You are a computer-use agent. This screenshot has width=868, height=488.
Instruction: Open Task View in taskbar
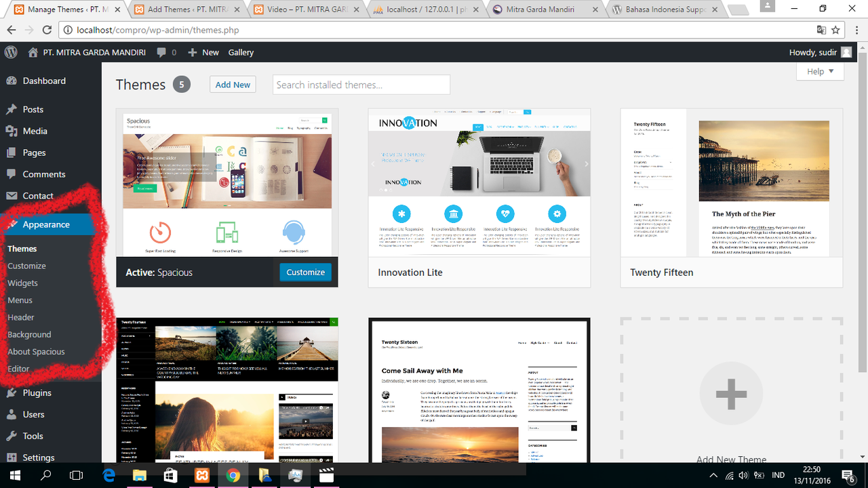pyautogui.click(x=76, y=475)
